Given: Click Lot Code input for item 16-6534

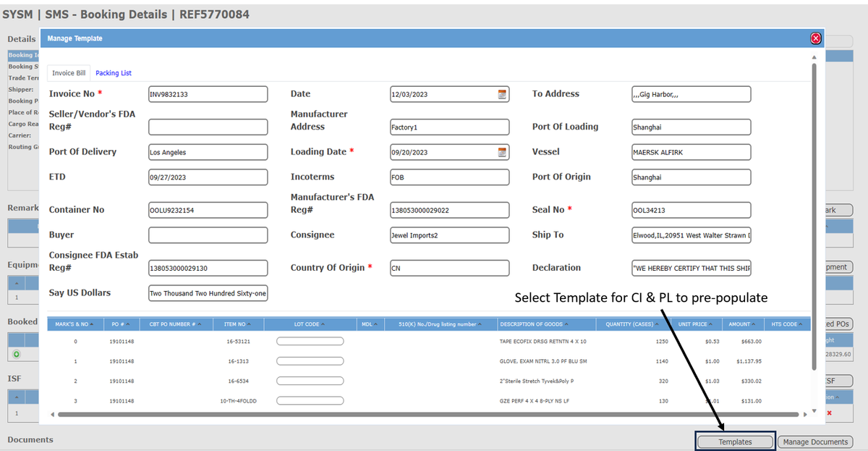Looking at the screenshot, I should 310,381.
